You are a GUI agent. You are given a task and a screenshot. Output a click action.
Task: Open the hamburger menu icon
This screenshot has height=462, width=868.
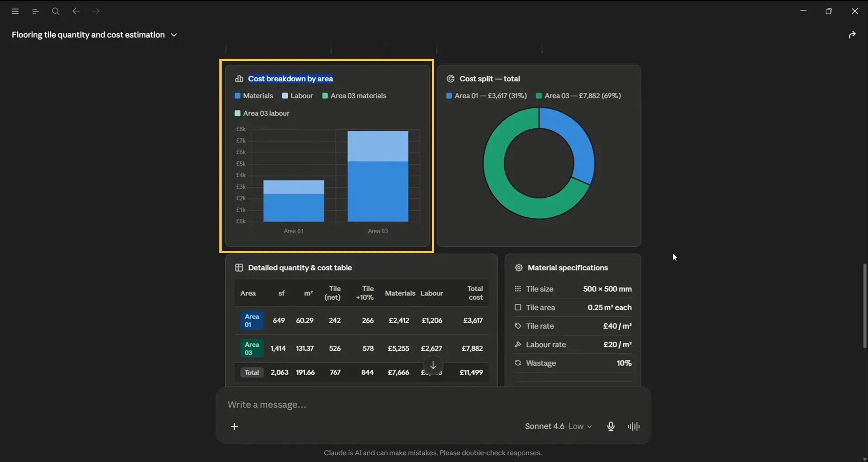[15, 11]
